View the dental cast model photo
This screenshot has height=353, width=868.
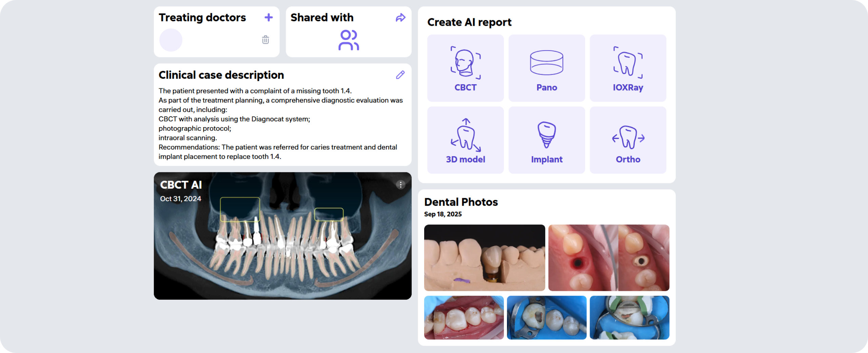pyautogui.click(x=485, y=258)
